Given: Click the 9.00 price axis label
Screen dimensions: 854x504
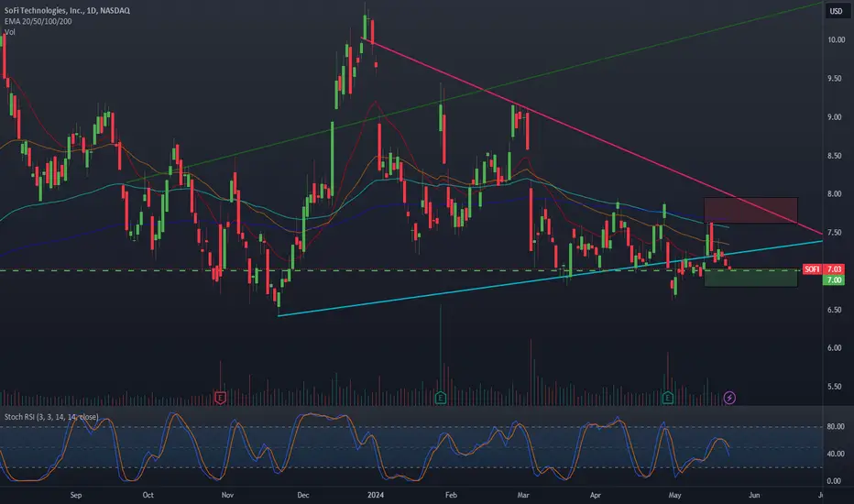Looking at the screenshot, I should [835, 117].
